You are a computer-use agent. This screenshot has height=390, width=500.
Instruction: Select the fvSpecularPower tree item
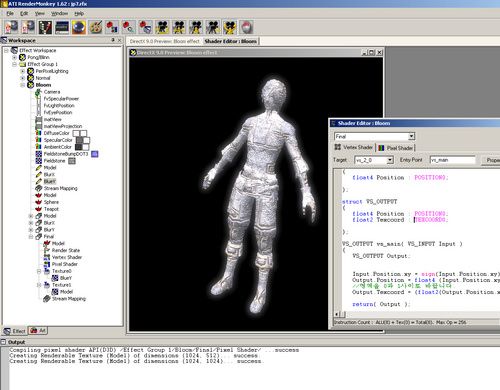click(61, 99)
